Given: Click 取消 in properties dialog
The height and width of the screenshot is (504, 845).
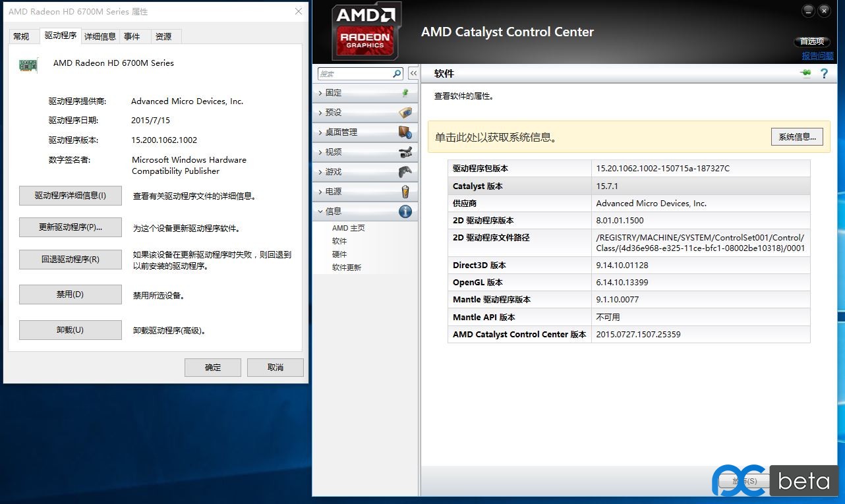Looking at the screenshot, I should pyautogui.click(x=276, y=368).
